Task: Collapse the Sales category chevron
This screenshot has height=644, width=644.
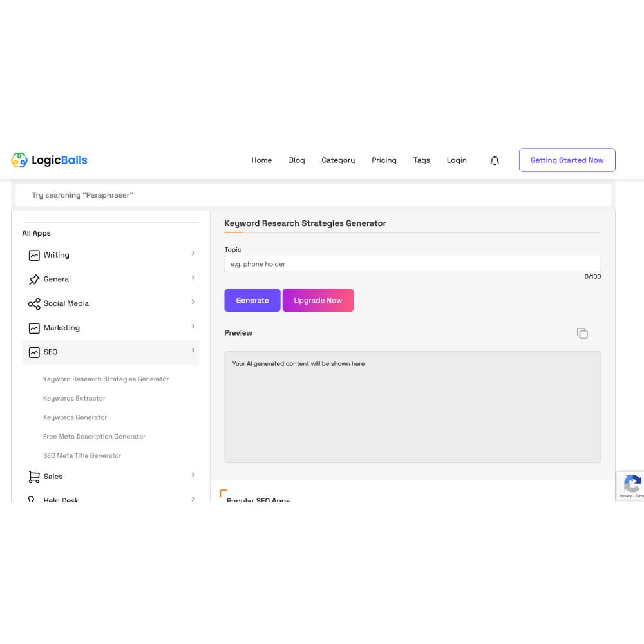Action: 193,475
